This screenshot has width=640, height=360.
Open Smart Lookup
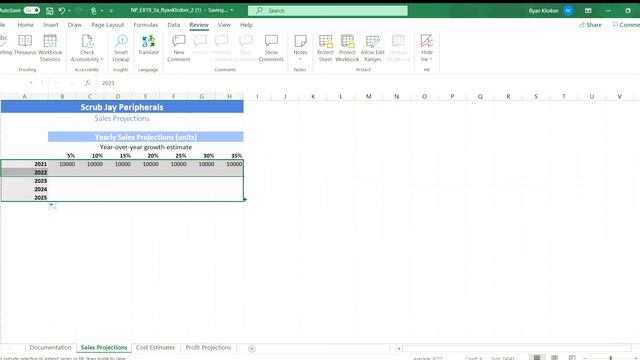pos(121,48)
